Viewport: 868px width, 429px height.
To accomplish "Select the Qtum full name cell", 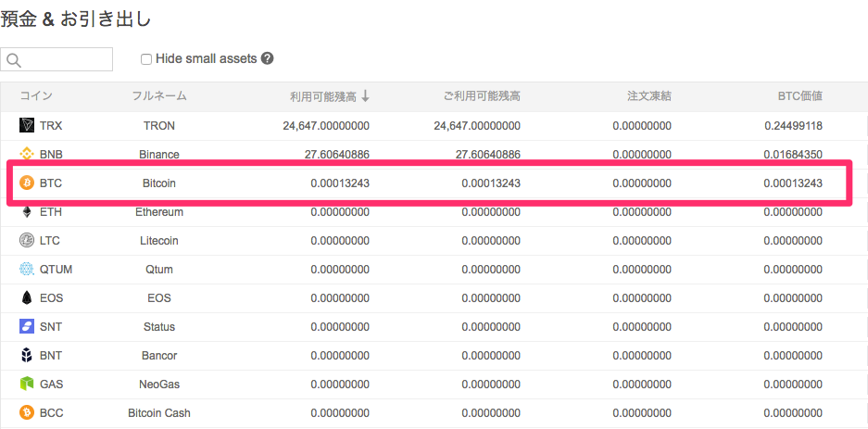I will click(x=159, y=271).
